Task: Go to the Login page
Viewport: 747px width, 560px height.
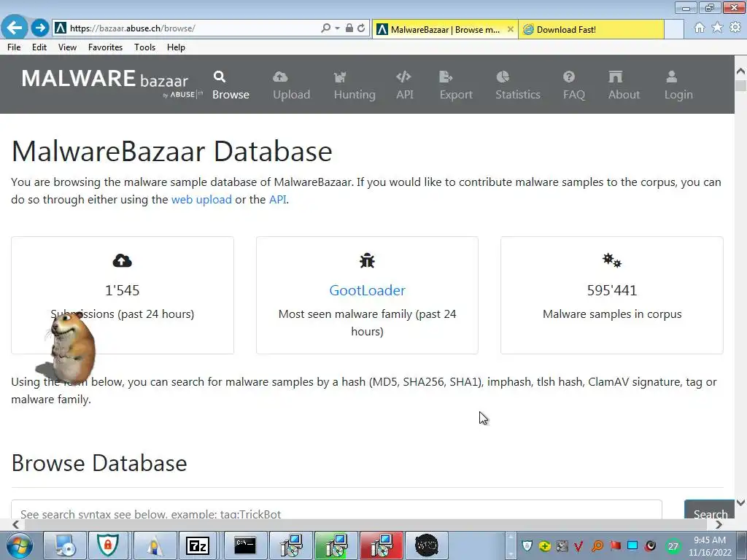Action: click(x=678, y=85)
